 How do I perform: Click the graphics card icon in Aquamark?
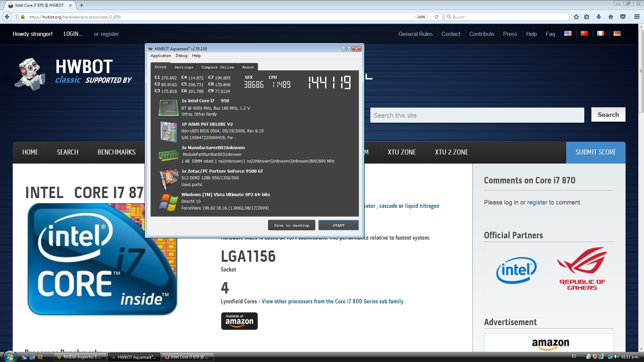(169, 178)
